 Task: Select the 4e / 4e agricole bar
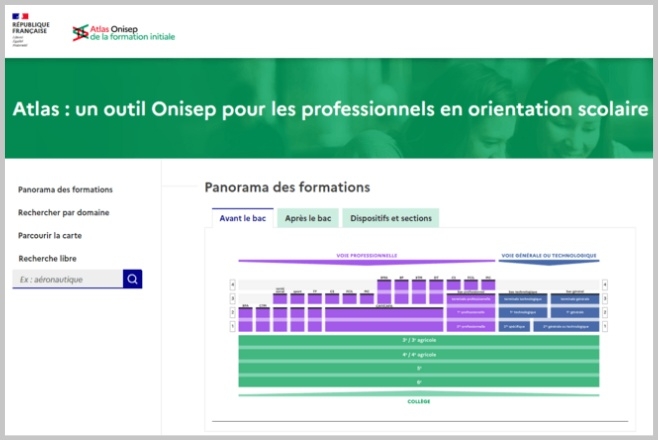(418, 354)
